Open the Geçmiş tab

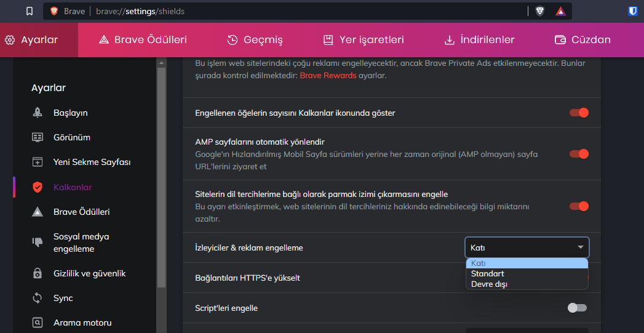click(x=255, y=40)
